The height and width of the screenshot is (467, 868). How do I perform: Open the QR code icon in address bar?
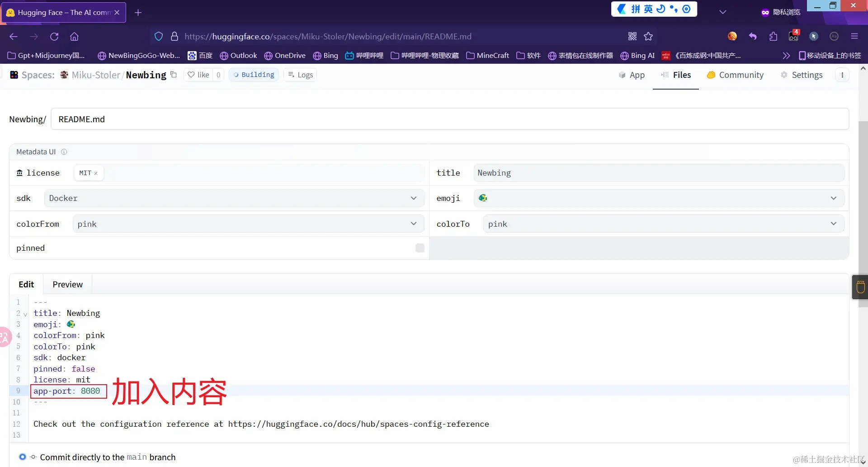tap(632, 36)
